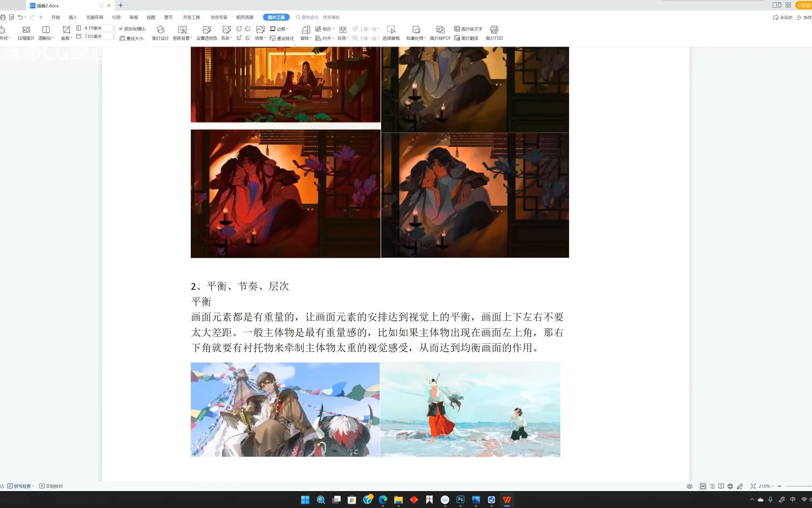Open the 审阅 Review tab
This screenshot has width=812, height=508.
coord(133,17)
